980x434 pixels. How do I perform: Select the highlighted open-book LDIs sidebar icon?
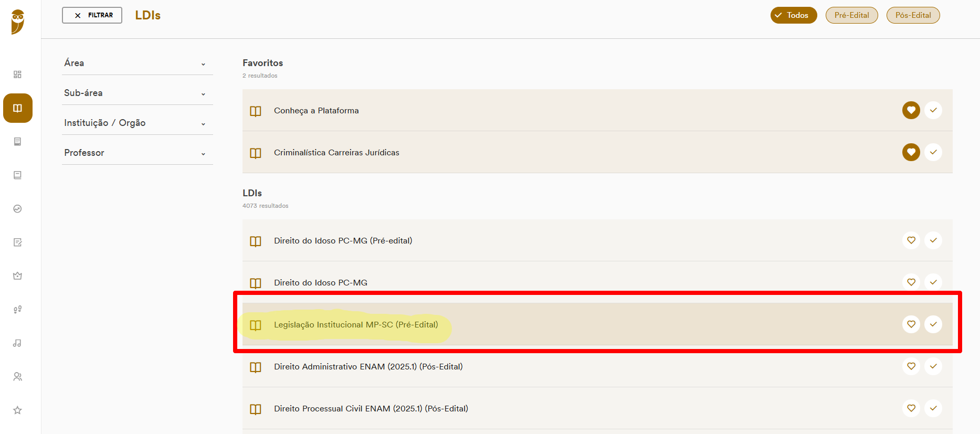(x=18, y=108)
